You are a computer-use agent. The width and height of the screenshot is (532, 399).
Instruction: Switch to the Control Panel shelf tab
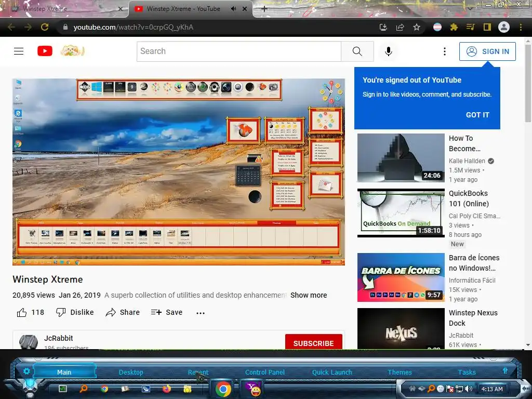(264, 372)
